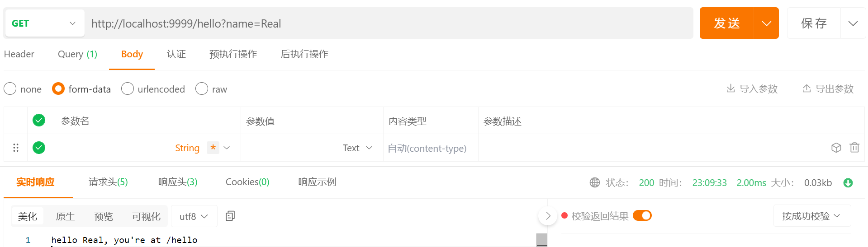
Task: Select the none body type radio
Action: coord(10,89)
